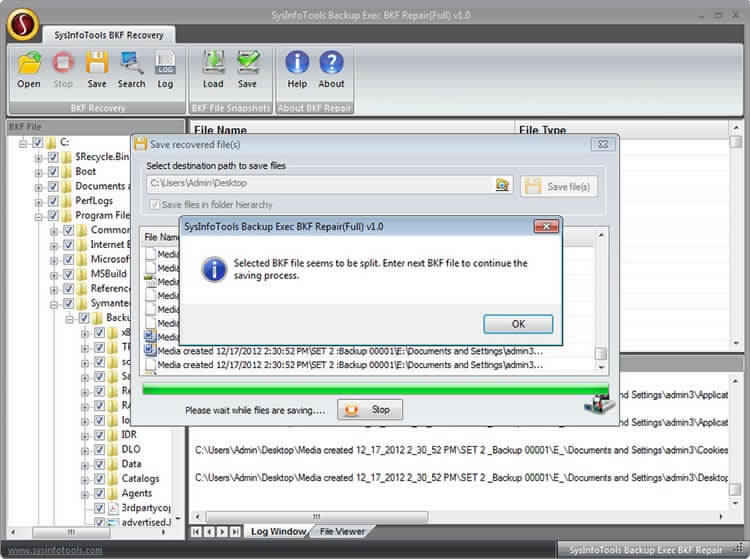Toggle the Boot folder checkbox
This screenshot has height=559, width=750.
53,172
